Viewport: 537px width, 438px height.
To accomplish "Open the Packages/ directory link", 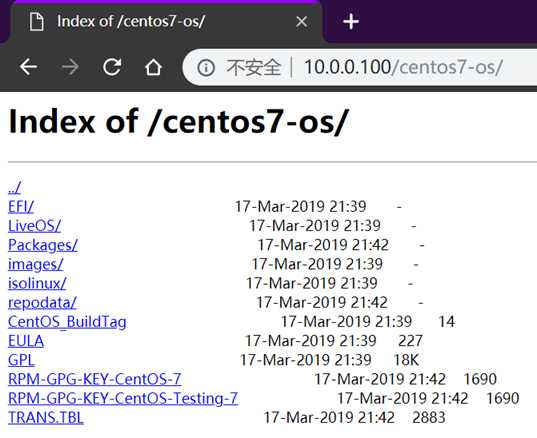I will point(43,245).
